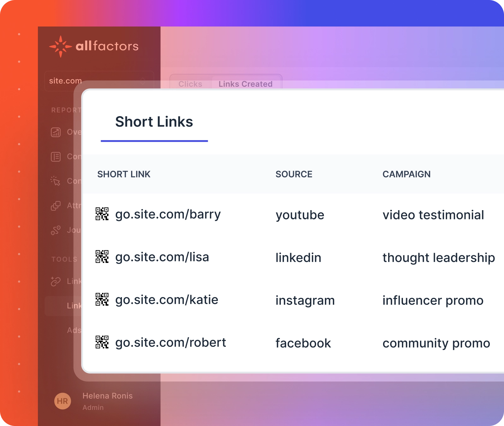This screenshot has height=426, width=504.
Task: Click the journeys route icon in the sidebar
Action: click(x=56, y=230)
